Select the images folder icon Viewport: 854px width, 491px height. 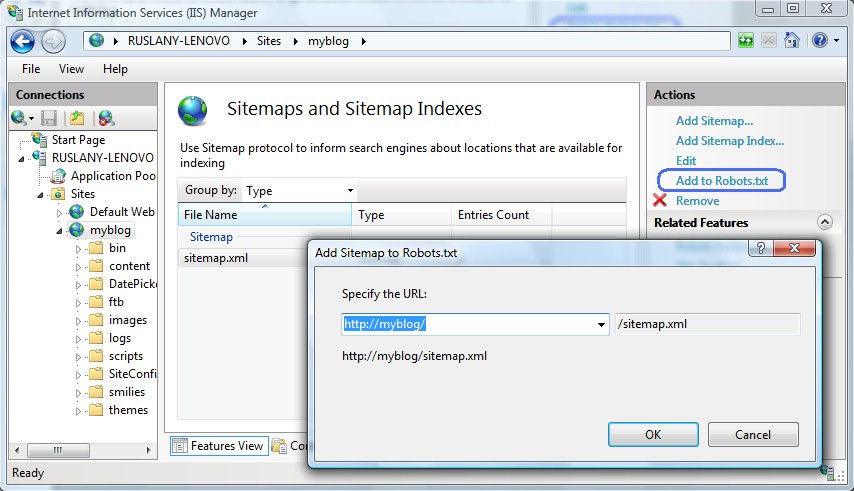(x=96, y=320)
